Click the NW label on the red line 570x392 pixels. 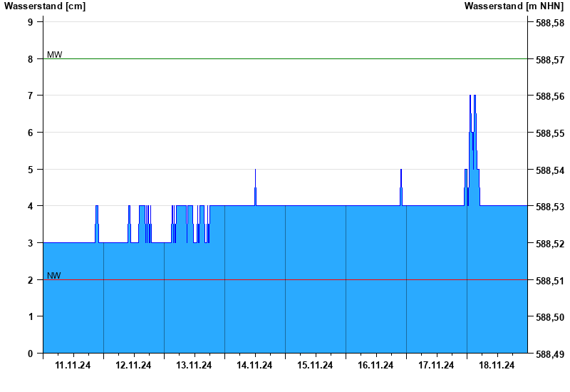54,276
